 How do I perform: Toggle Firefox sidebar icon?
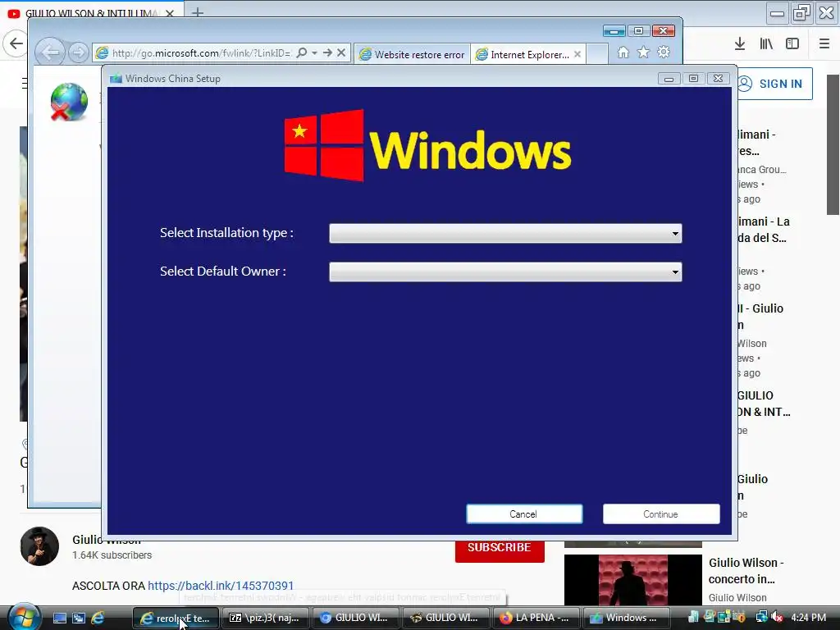(792, 44)
